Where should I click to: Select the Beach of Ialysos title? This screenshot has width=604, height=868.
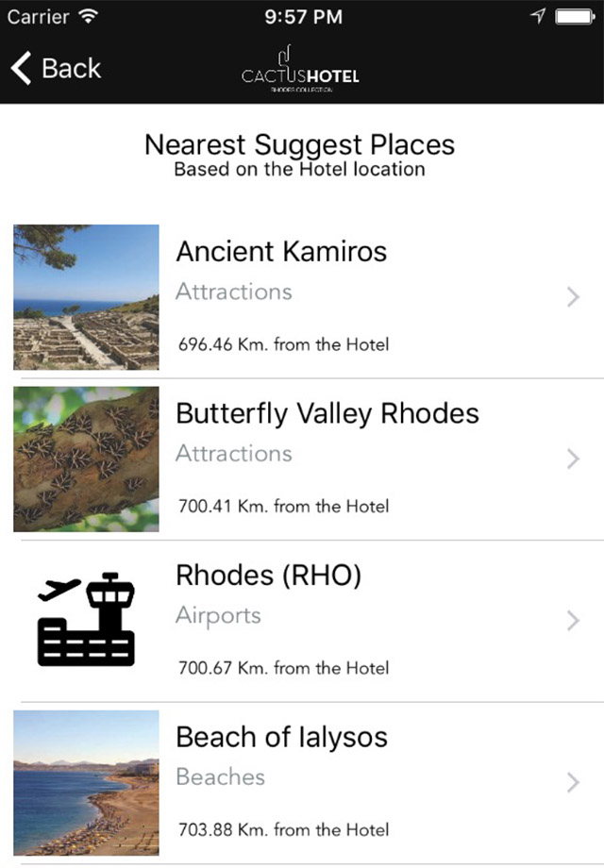[x=281, y=737]
